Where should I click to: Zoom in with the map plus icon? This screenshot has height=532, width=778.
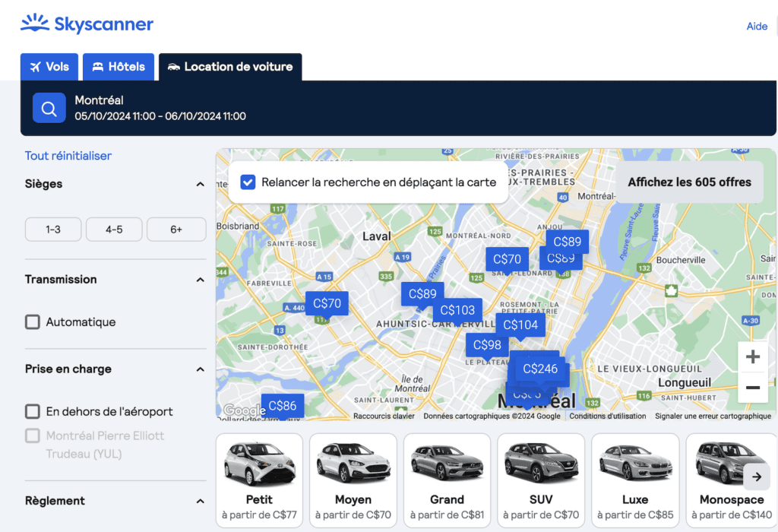tap(752, 356)
